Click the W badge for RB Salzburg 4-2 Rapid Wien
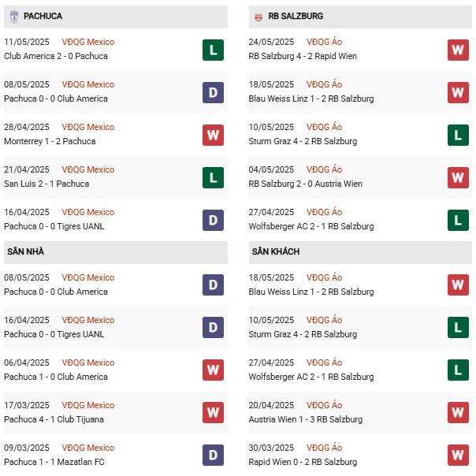The width and height of the screenshot is (476, 476). tap(458, 50)
